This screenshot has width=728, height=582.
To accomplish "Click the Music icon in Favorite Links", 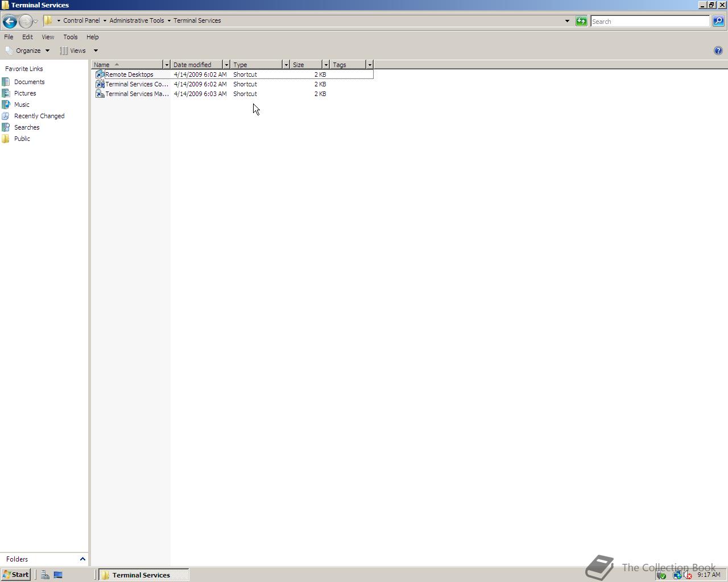I will [x=6, y=105].
